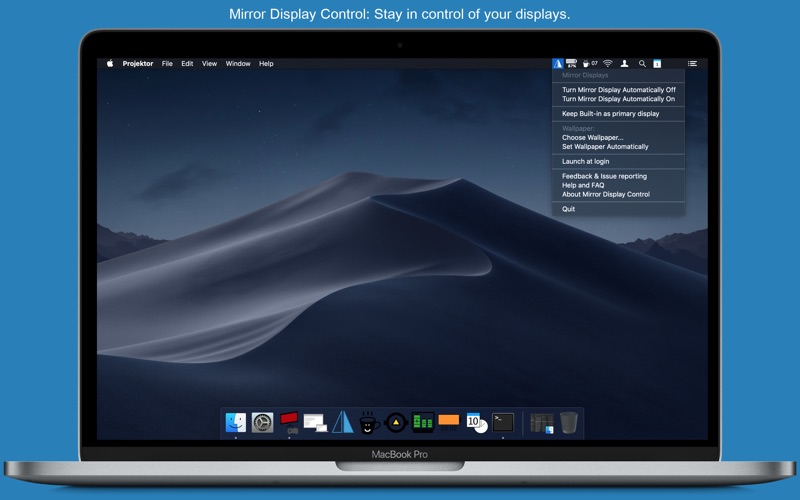
Task: Toggle Launch at login option
Action: [618, 162]
